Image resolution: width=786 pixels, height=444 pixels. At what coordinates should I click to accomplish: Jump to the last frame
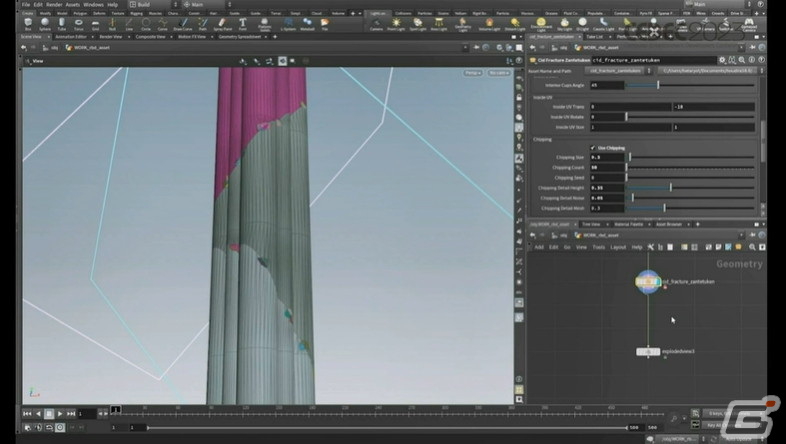(x=71, y=413)
